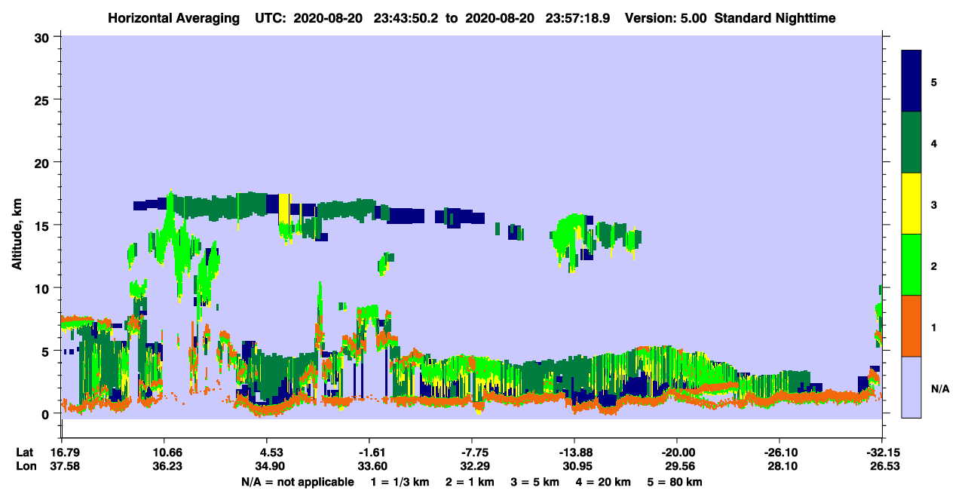Click the bright green colorbar segment labeled 2
Viewport: 980px width, 503px height.
click(x=911, y=265)
